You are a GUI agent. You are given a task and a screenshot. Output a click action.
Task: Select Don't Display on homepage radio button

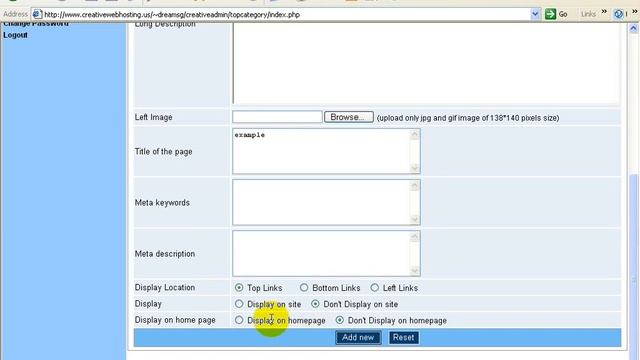tap(340, 320)
